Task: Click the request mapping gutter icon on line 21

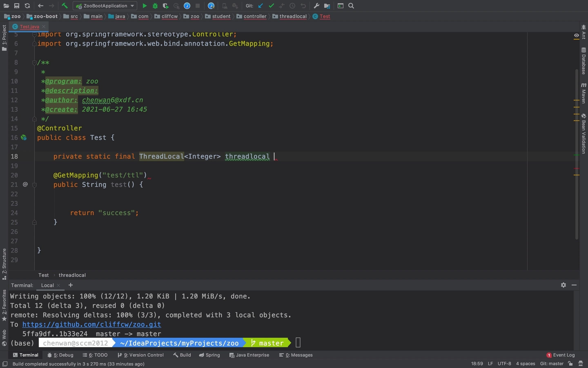Action: 25,184
